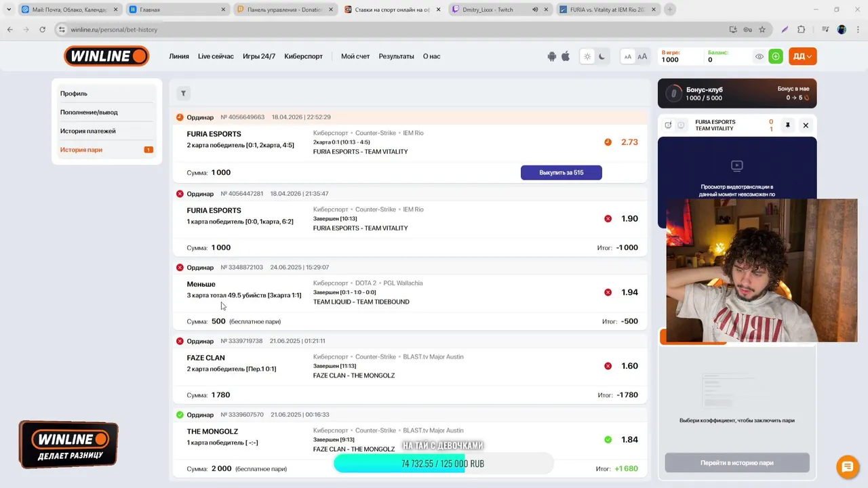Switch to the dark theme moon icon

tap(601, 57)
